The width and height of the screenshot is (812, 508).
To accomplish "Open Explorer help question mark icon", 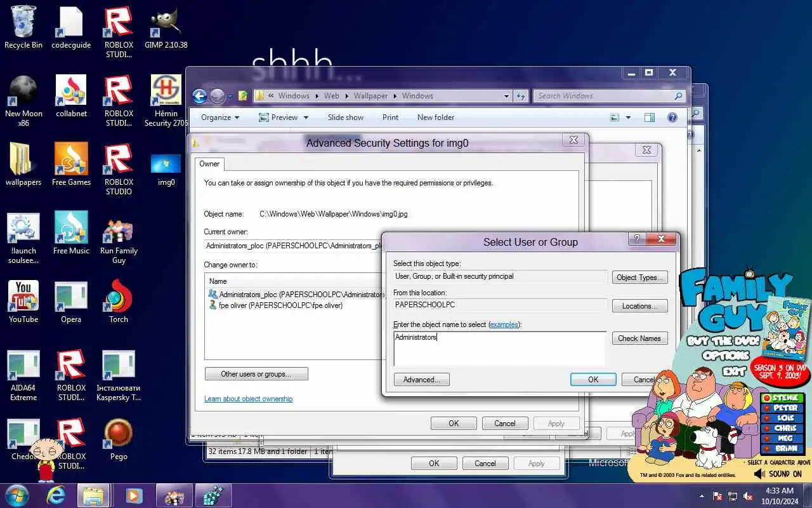I will tap(672, 117).
